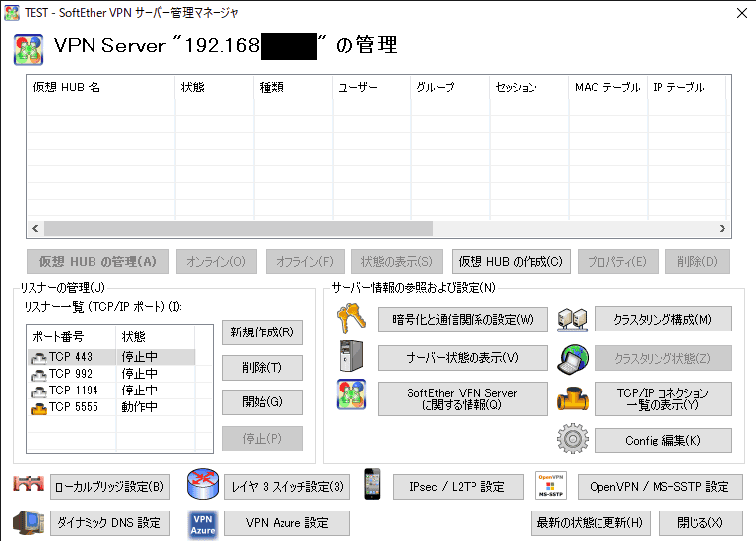Click the ユーザー column header
The height and width of the screenshot is (541, 756).
pyautogui.click(x=371, y=88)
